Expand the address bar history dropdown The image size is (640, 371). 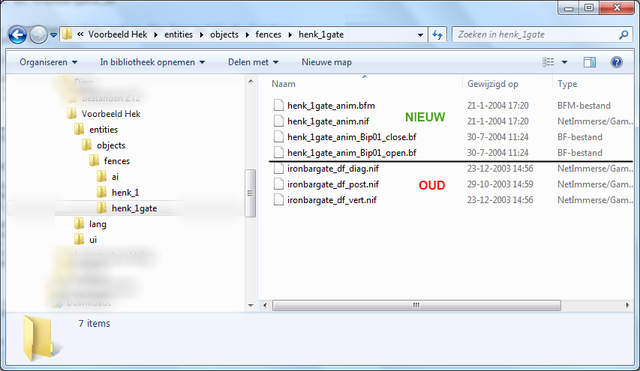coord(420,35)
